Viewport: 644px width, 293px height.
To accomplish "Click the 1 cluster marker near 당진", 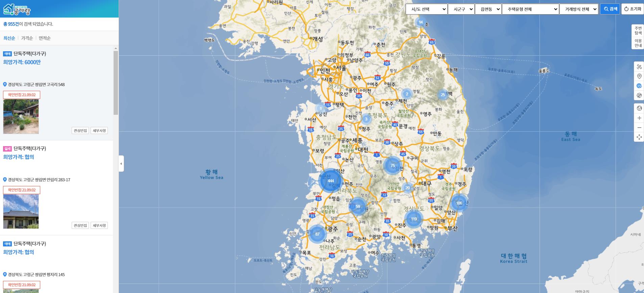I will (x=320, y=108).
